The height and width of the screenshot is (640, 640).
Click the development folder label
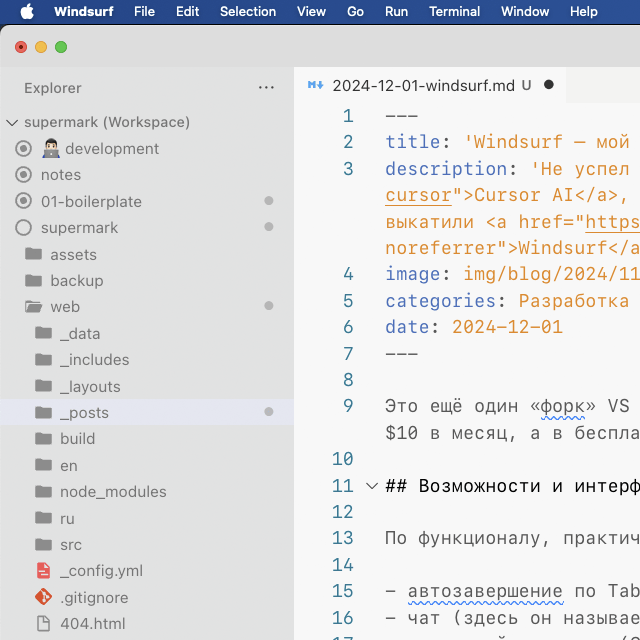(112, 149)
